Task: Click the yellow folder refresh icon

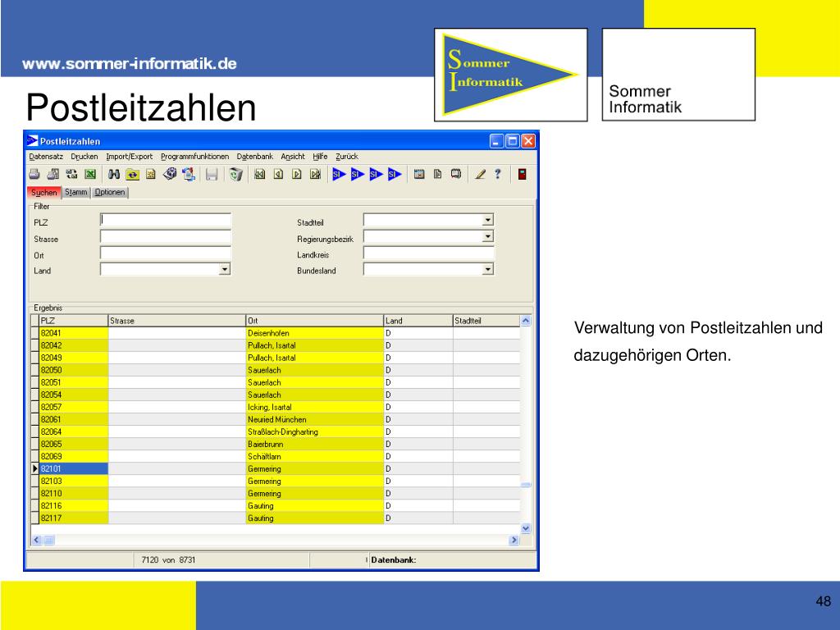Action: [132, 174]
